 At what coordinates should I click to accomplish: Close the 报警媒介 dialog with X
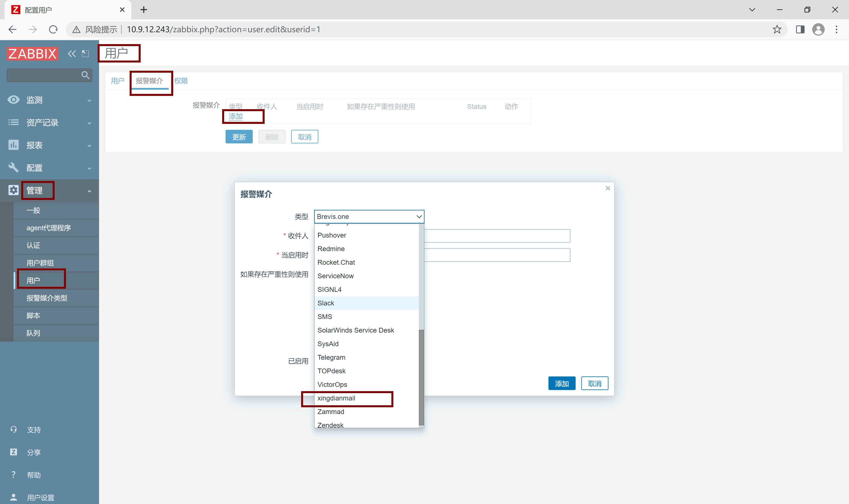coord(608,188)
